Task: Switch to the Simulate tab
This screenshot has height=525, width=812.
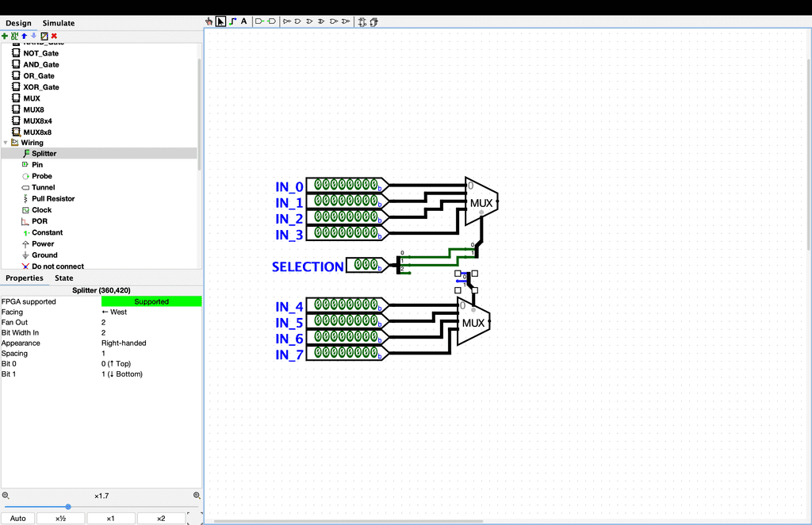Action: pyautogui.click(x=59, y=23)
